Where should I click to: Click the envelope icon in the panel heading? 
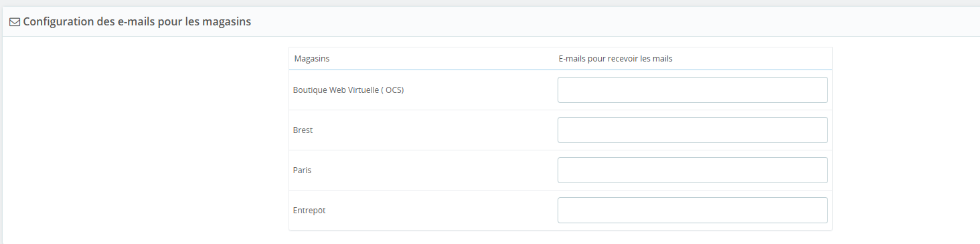[15, 22]
